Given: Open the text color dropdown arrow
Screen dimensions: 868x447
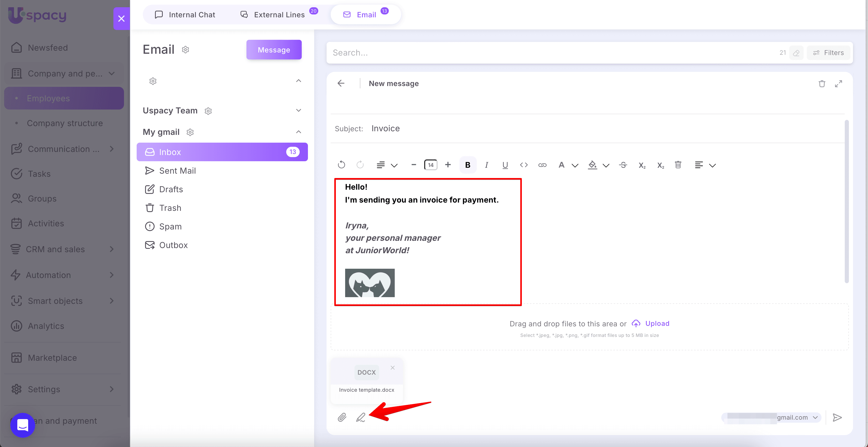Looking at the screenshot, I should [x=575, y=165].
